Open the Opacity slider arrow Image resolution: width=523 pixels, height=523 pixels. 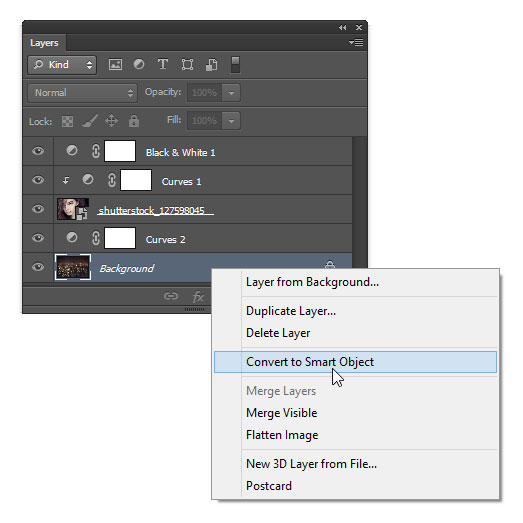coord(231,93)
